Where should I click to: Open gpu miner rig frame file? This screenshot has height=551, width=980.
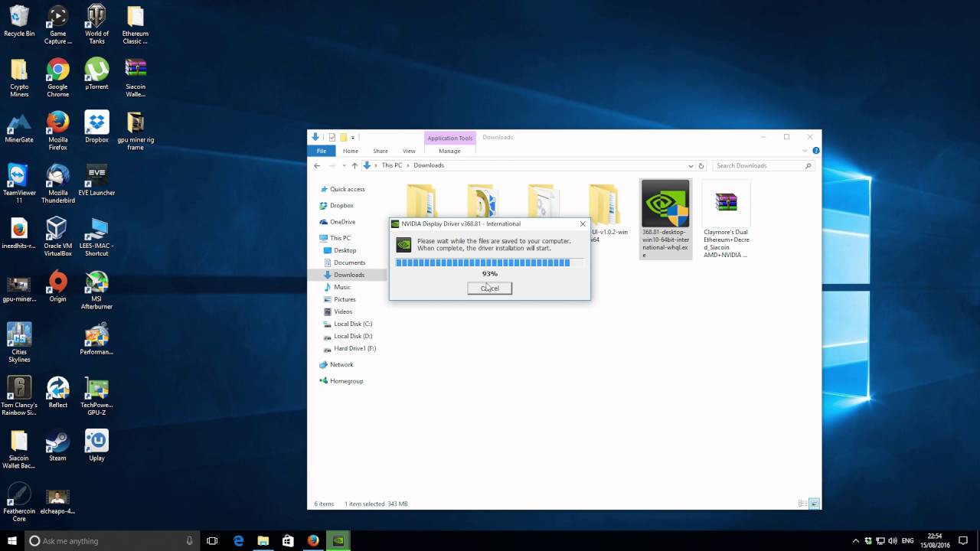click(135, 130)
